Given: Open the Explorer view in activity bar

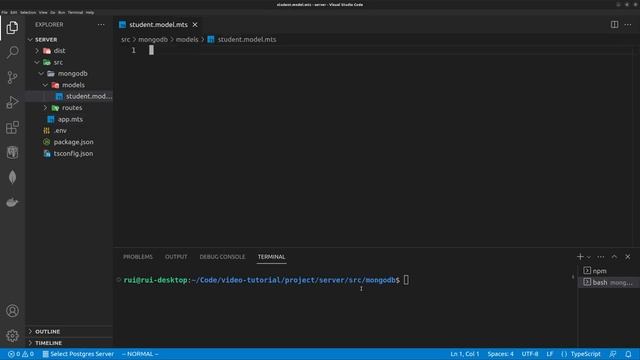Looking at the screenshot, I should point(12,28).
